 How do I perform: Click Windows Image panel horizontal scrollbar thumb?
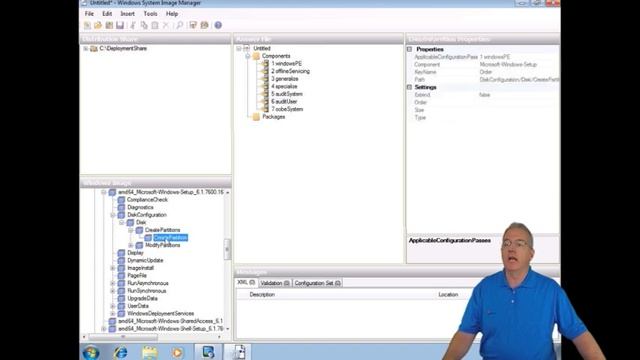click(x=123, y=337)
